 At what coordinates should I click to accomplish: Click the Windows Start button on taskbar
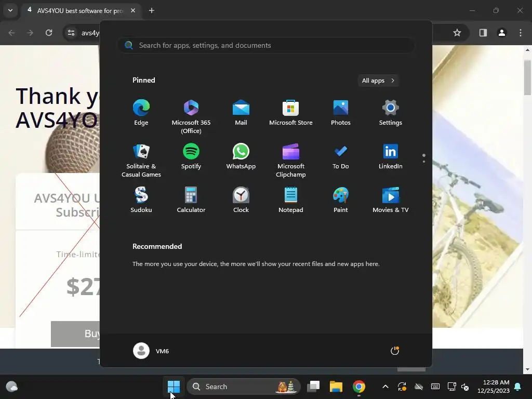pos(174,387)
